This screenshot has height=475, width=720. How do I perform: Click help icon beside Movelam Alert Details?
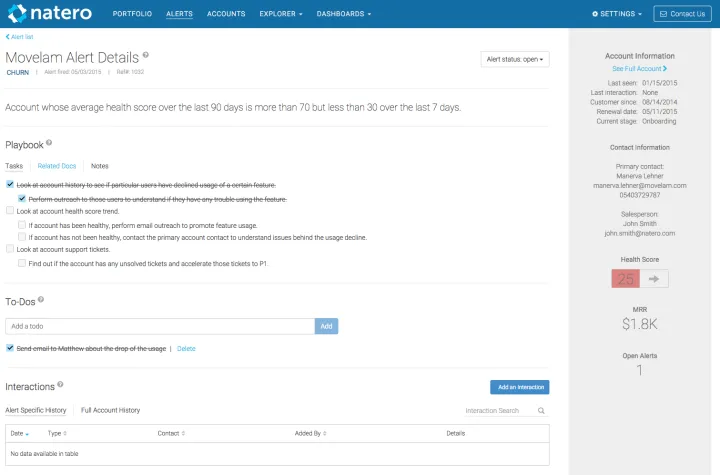pos(146,56)
